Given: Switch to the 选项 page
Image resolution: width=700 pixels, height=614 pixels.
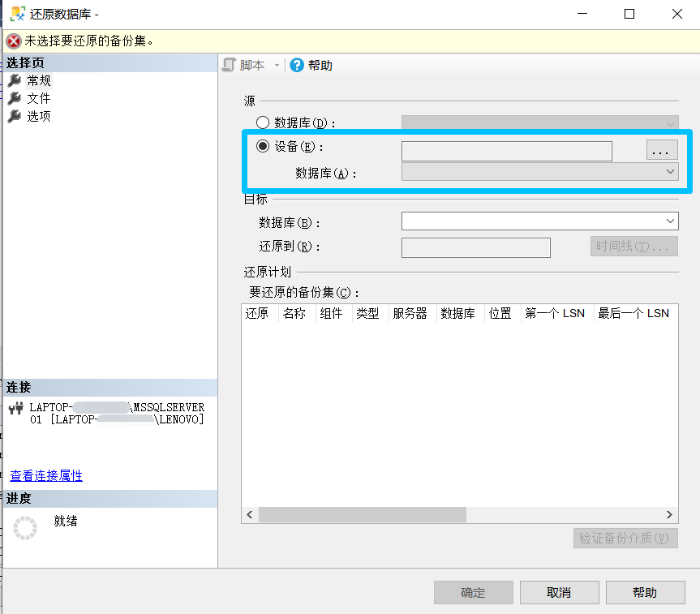Looking at the screenshot, I should [37, 116].
